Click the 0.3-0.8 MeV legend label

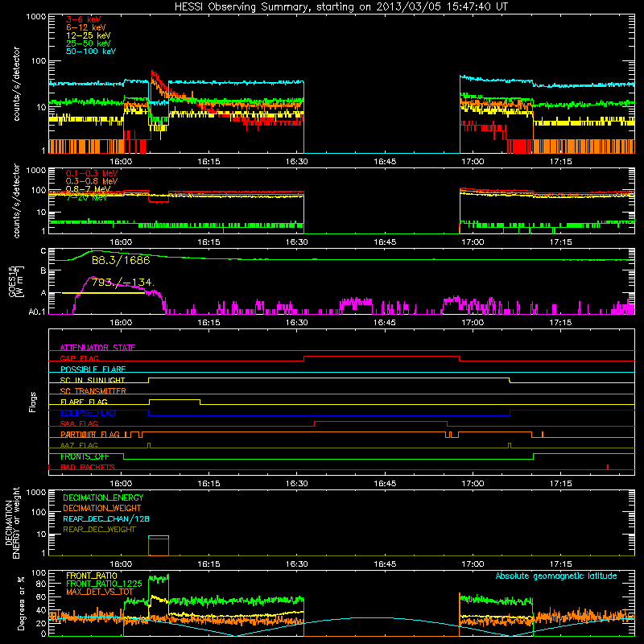(x=91, y=181)
